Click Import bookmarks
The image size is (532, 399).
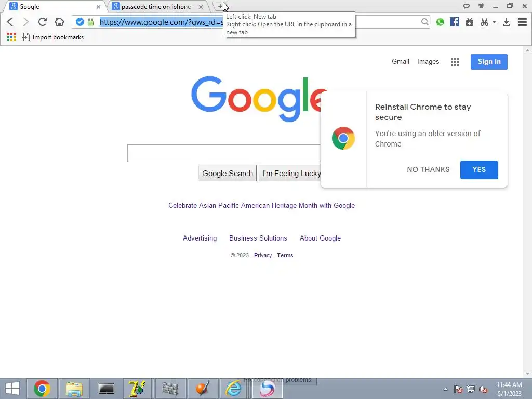[54, 37]
